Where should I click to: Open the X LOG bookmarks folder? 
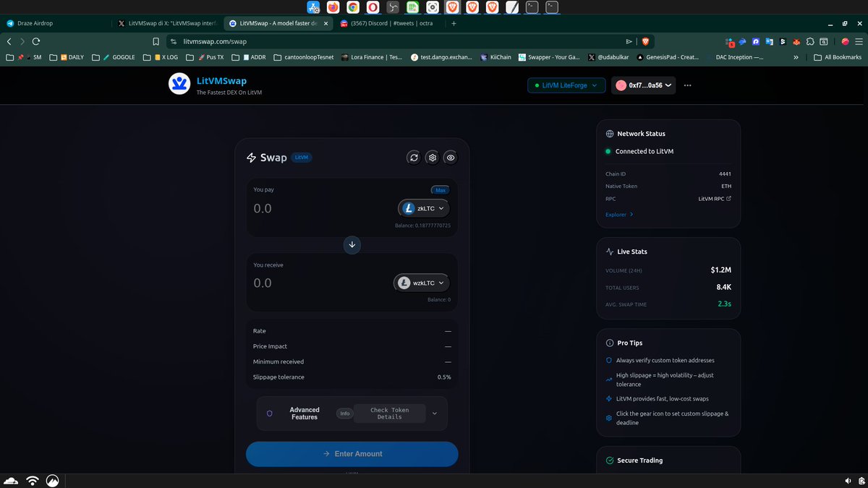[161, 57]
